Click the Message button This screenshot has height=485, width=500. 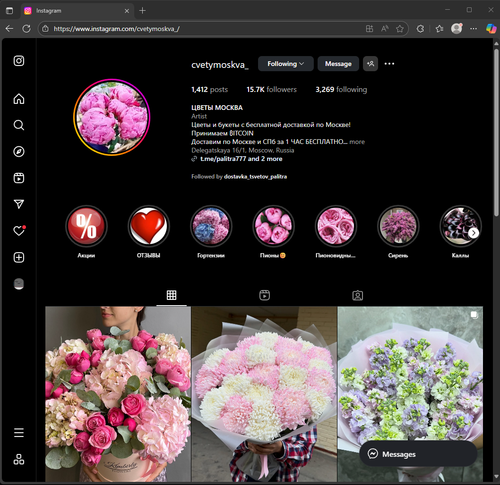coord(338,64)
